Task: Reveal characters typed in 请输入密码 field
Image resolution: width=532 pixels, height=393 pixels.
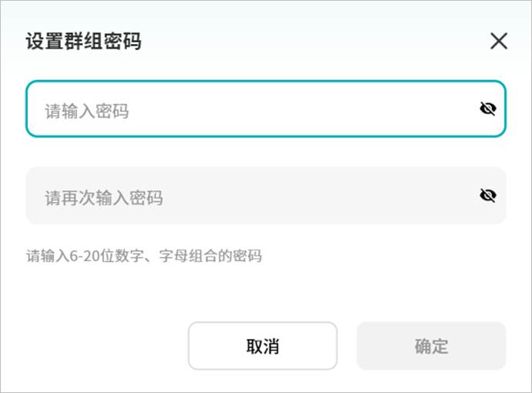Action: point(487,109)
